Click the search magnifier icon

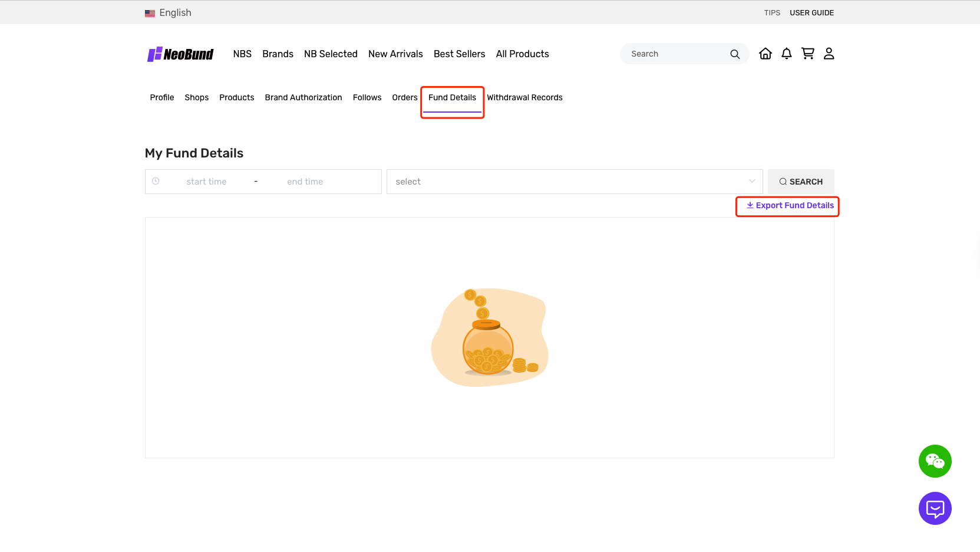(734, 54)
